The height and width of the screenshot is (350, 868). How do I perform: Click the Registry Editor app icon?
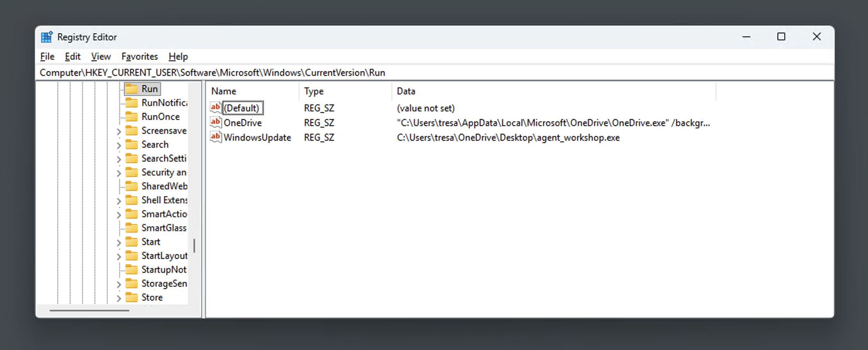(x=47, y=37)
